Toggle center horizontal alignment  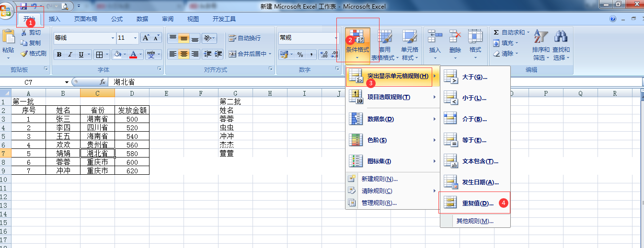click(184, 54)
